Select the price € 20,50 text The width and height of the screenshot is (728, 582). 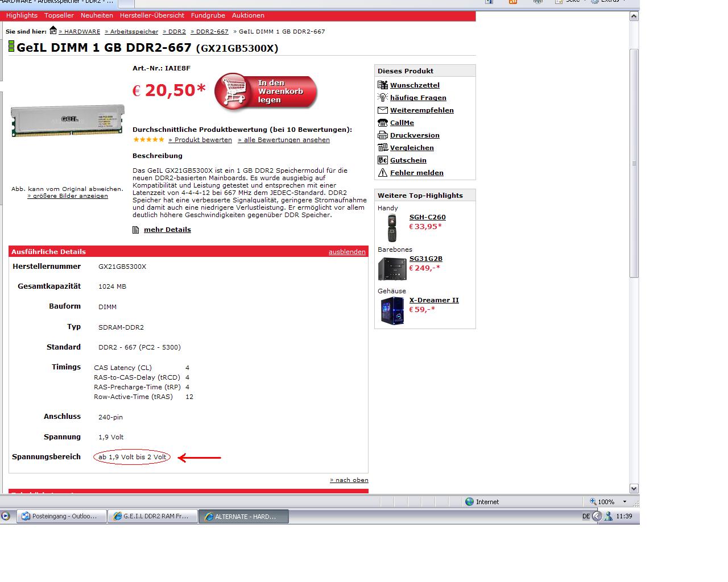point(169,90)
